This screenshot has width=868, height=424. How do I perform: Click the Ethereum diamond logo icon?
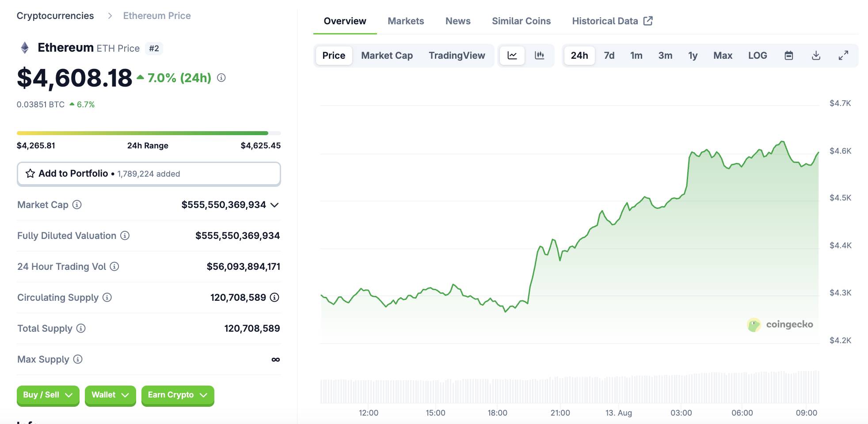tap(25, 48)
